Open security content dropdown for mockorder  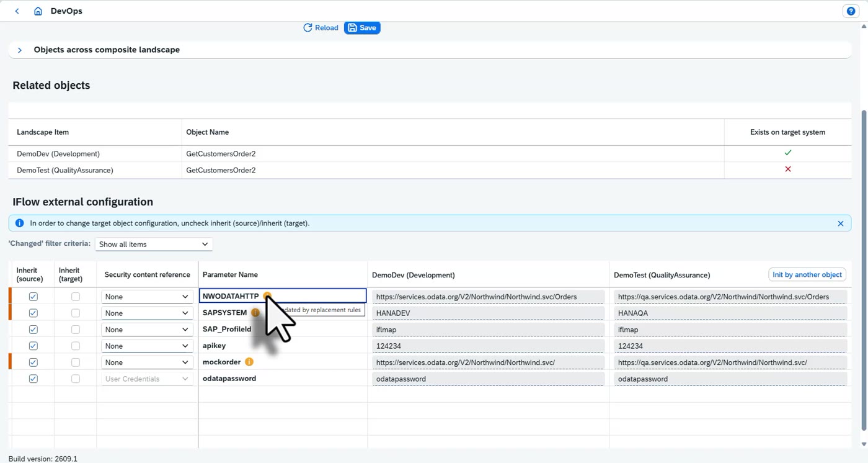coord(147,362)
